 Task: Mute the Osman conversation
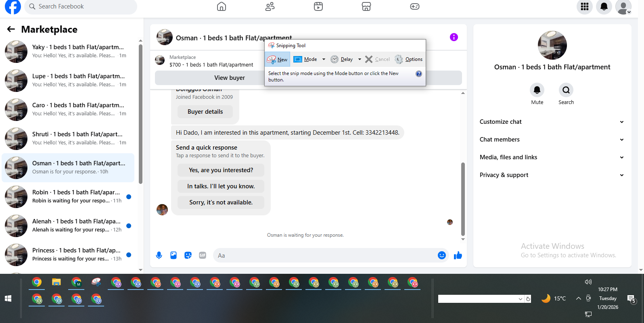click(x=537, y=90)
